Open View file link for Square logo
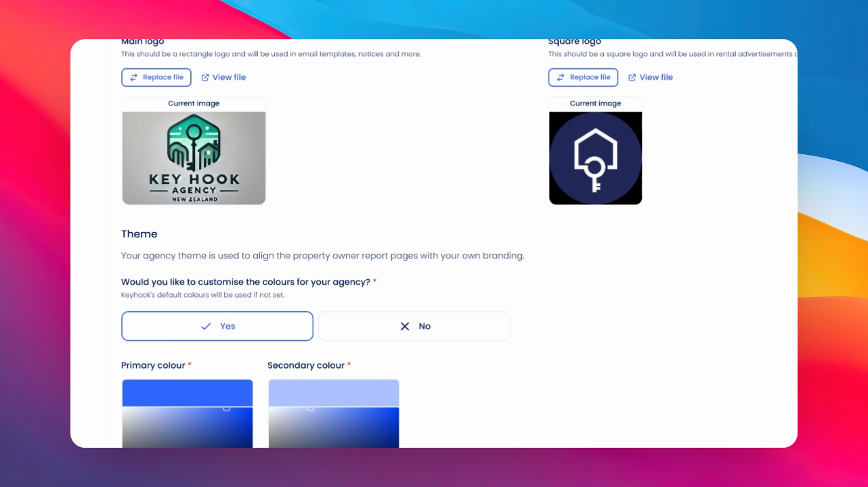868x487 pixels. pos(651,77)
